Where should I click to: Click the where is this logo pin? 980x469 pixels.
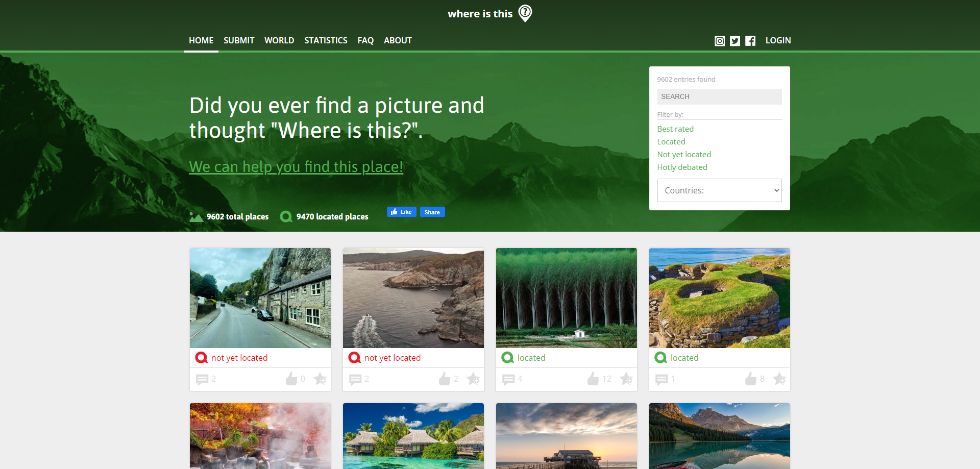(525, 13)
